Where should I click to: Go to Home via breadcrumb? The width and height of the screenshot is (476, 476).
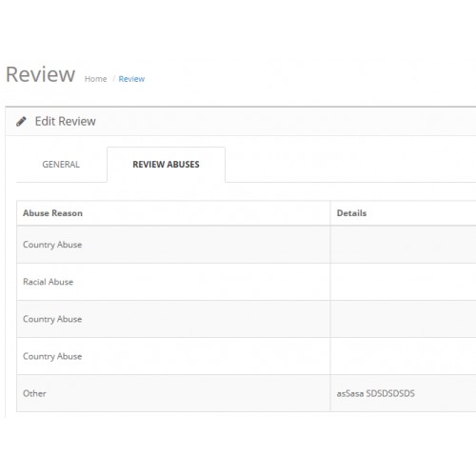tap(95, 79)
